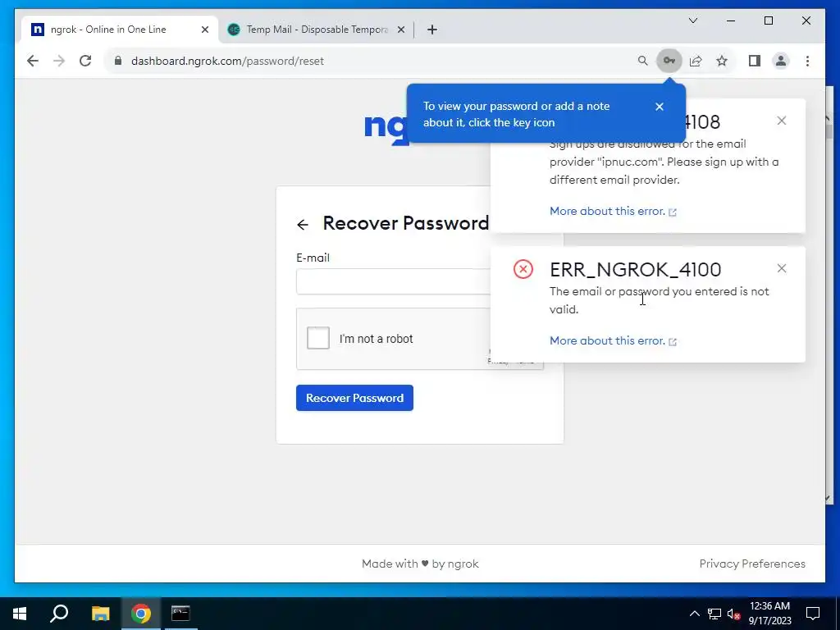Check the I'm not a robot box
Viewport: 840px width, 630px height.
coord(317,338)
